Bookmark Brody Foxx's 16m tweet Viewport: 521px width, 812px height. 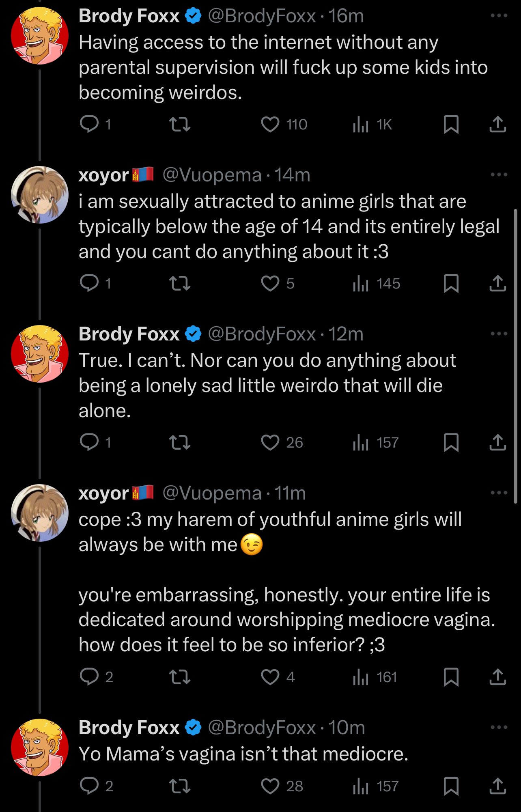coord(451,124)
